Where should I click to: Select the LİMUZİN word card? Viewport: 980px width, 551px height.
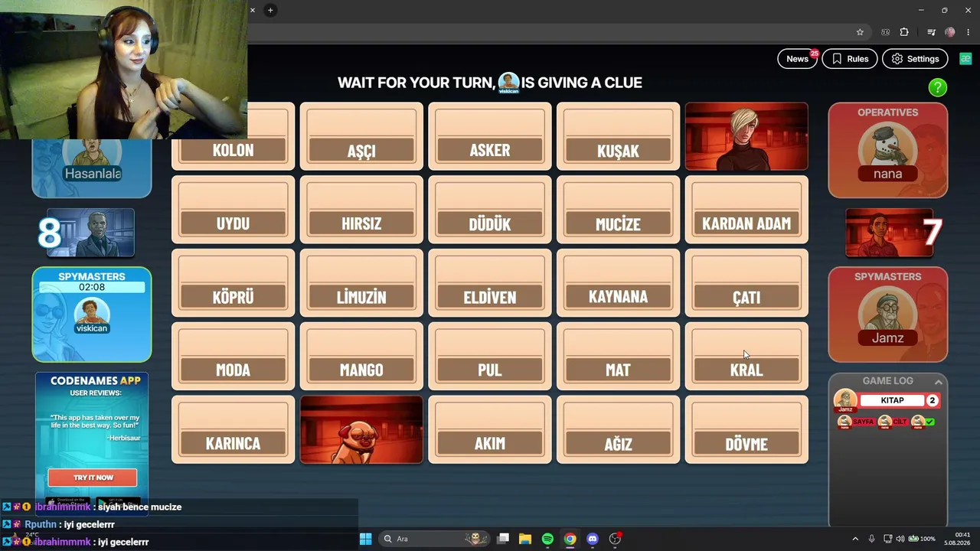[361, 283]
